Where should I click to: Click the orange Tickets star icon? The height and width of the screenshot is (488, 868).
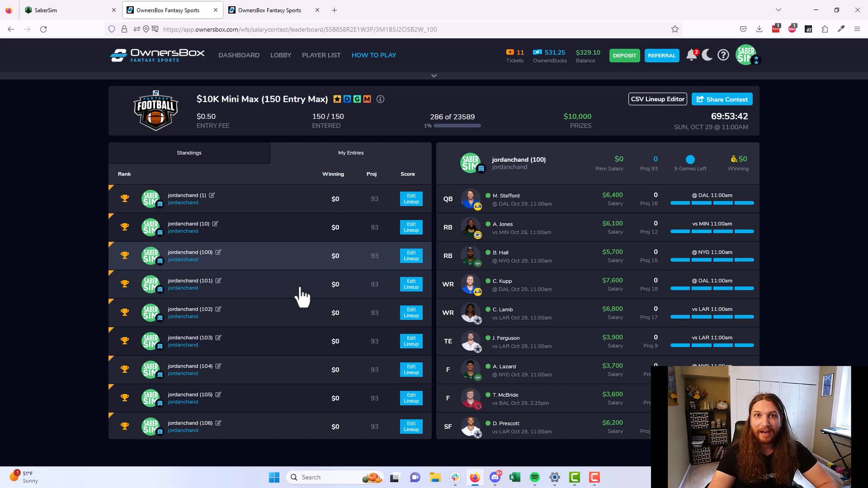[x=509, y=52]
